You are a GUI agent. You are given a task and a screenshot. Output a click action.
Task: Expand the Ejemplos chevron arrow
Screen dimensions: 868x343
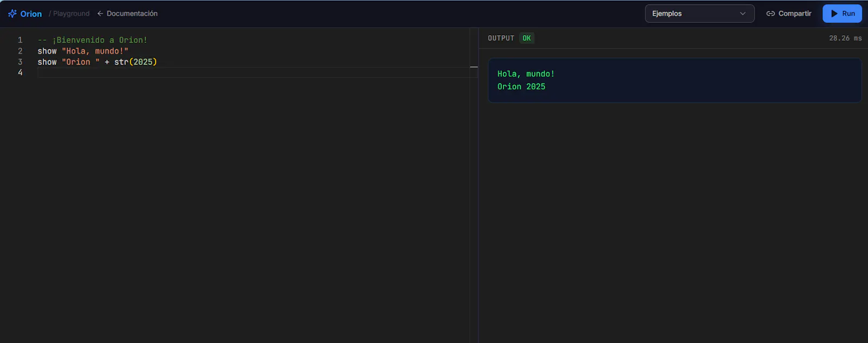pyautogui.click(x=743, y=14)
